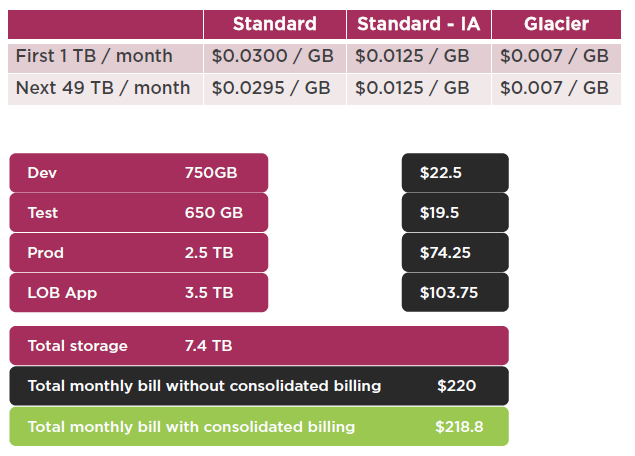Click the Total storage 7.4 TB bar
This screenshot has width=635, height=456.
[x=259, y=346]
